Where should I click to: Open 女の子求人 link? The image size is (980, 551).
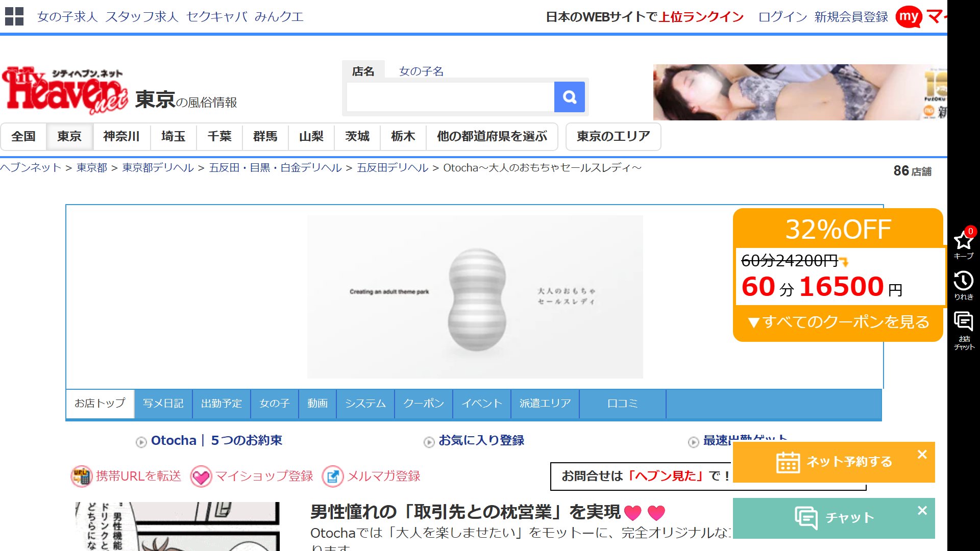coord(67,17)
